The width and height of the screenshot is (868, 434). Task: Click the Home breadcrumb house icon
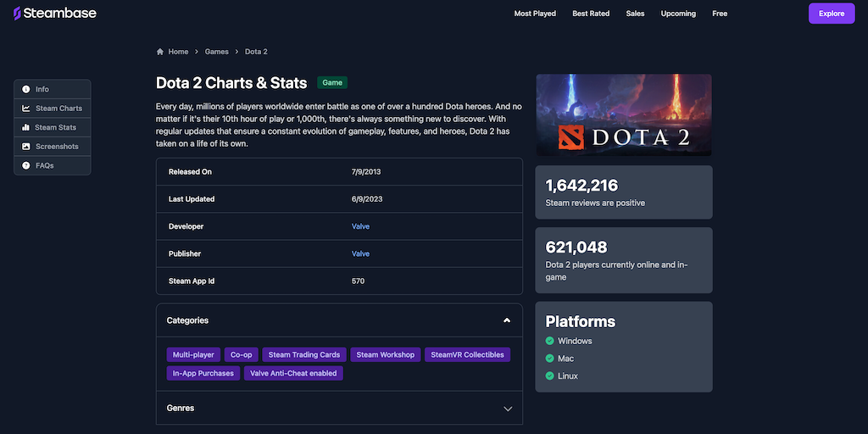point(160,52)
